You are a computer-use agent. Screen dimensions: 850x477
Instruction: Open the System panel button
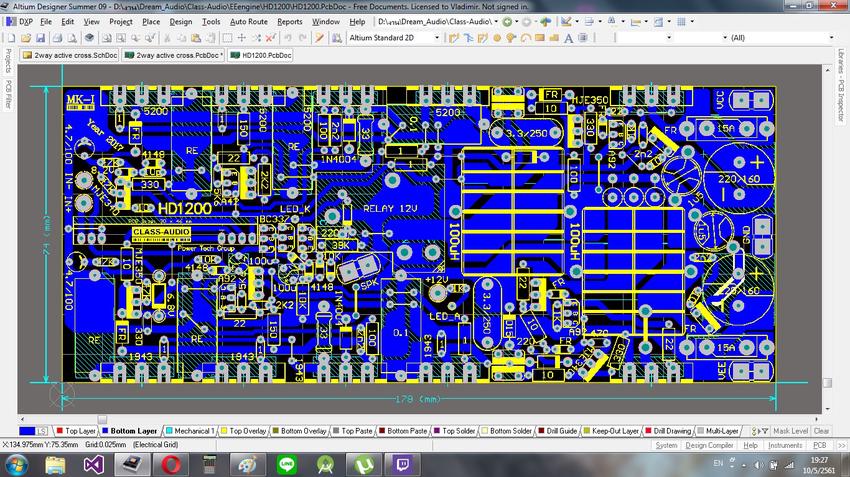point(666,445)
